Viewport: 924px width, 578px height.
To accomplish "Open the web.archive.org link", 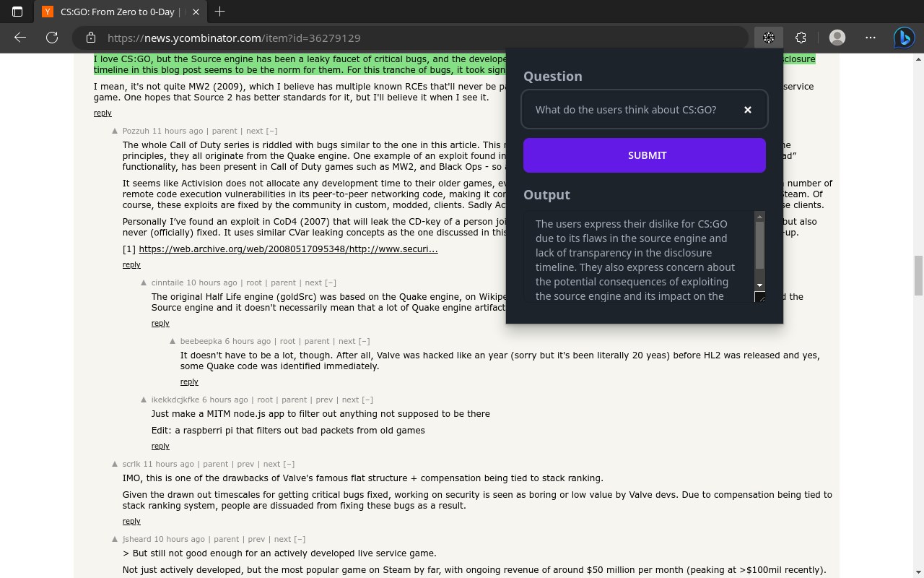I will [x=288, y=249].
